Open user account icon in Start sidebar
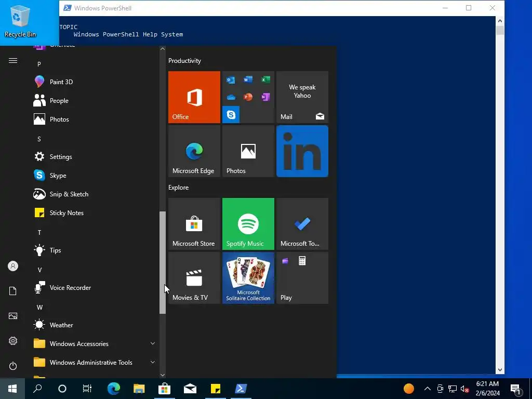This screenshot has width=532, height=399. tap(13, 266)
